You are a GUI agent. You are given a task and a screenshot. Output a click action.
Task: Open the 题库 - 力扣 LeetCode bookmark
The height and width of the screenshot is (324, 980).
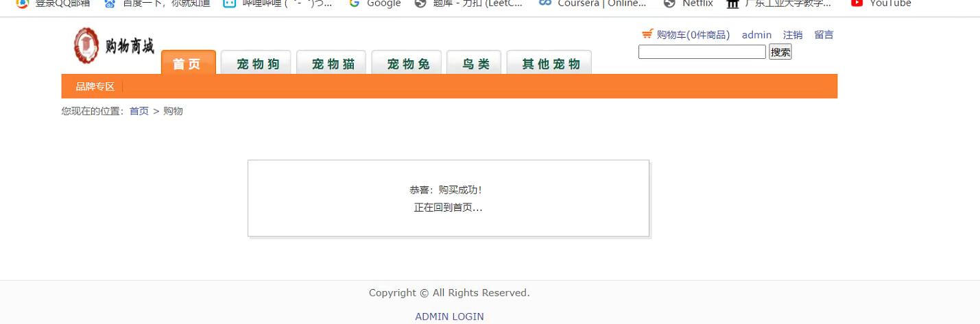[469, 3]
